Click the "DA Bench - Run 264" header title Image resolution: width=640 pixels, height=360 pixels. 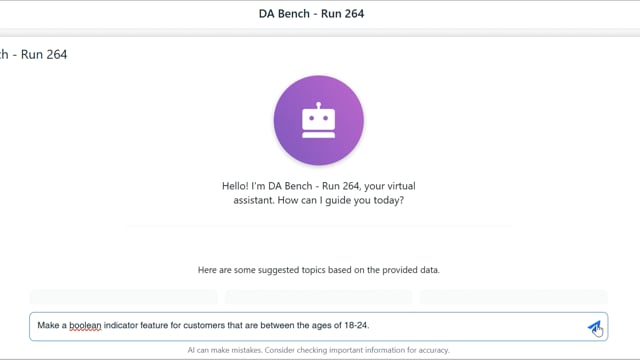(311, 13)
